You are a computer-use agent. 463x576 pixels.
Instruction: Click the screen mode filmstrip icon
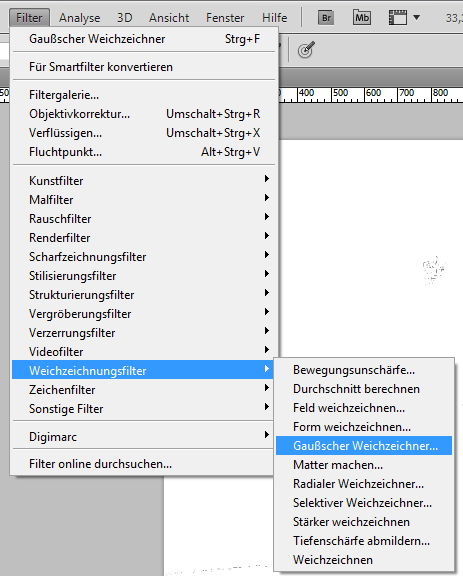point(398,17)
